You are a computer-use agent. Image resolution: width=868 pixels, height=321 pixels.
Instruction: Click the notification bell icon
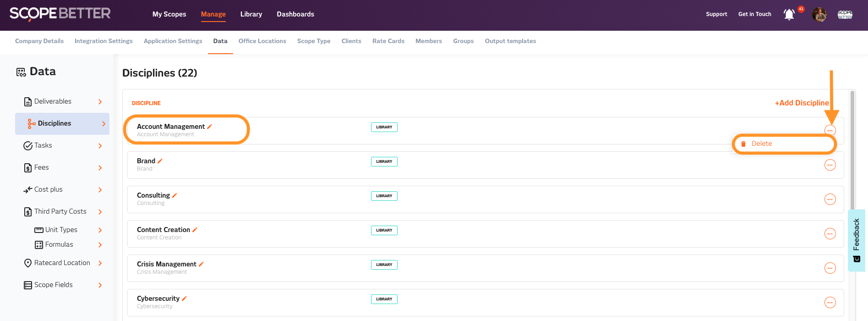pos(789,15)
